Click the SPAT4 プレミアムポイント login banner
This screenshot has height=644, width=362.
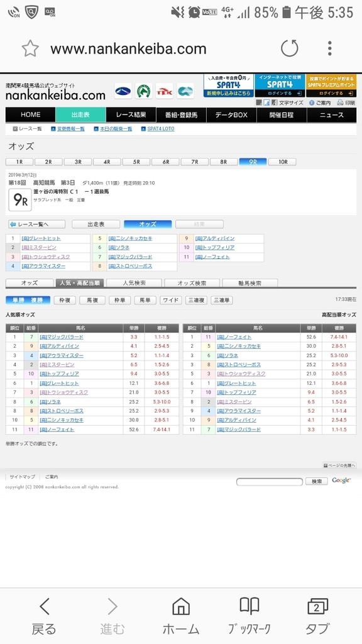pyautogui.click(x=331, y=86)
